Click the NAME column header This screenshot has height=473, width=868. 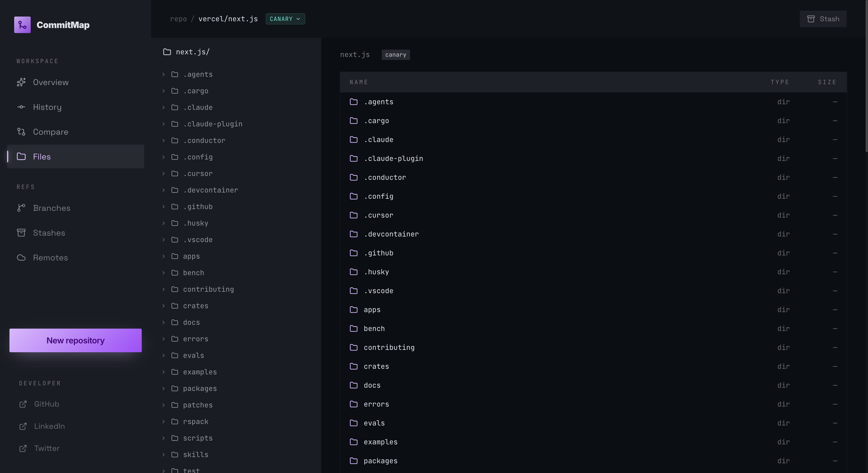pyautogui.click(x=359, y=82)
